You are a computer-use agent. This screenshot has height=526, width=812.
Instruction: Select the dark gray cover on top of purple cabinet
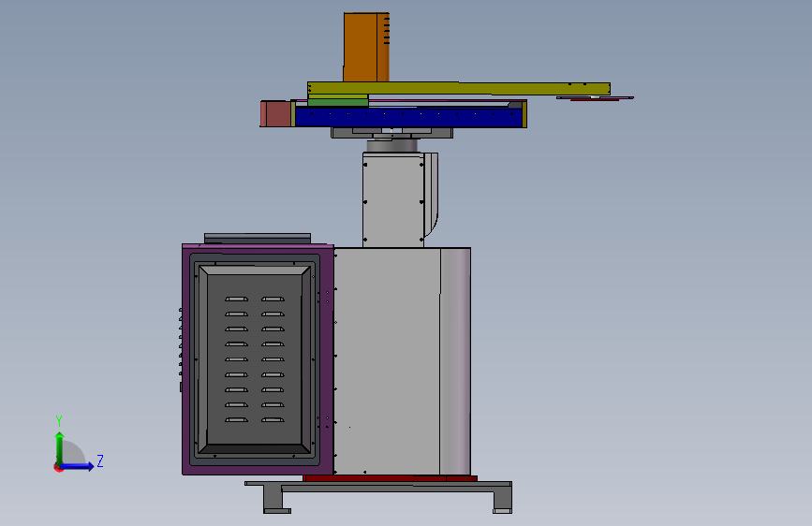pos(258,239)
